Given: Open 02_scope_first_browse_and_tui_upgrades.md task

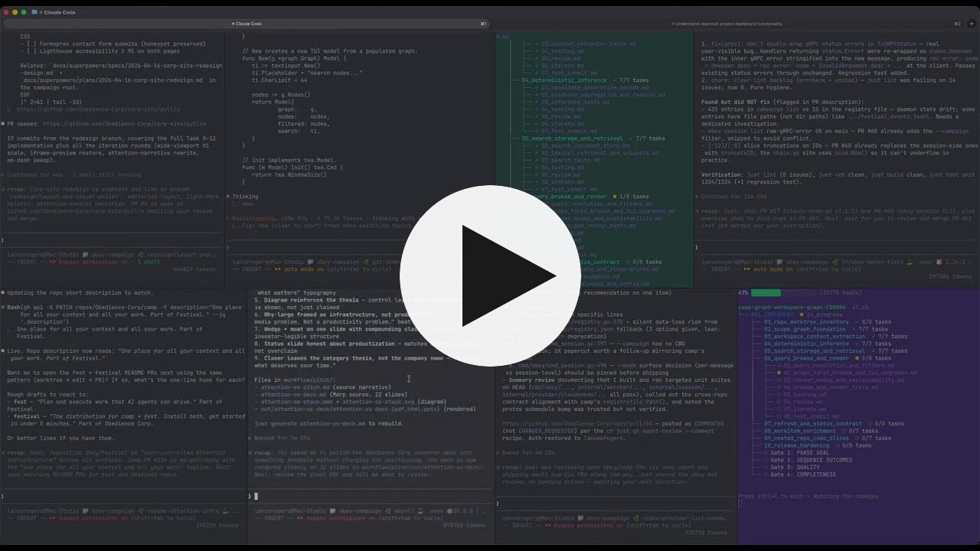Looking at the screenshot, I should [x=850, y=373].
